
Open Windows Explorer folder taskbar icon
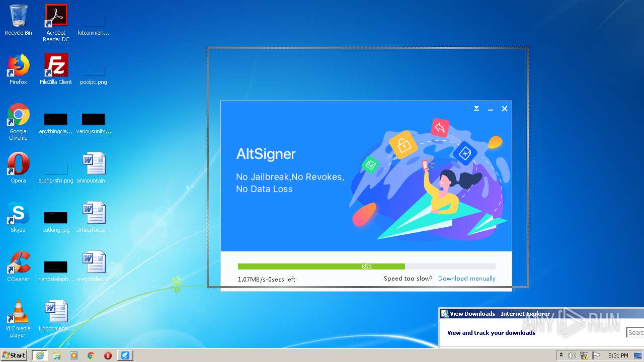click(x=57, y=355)
